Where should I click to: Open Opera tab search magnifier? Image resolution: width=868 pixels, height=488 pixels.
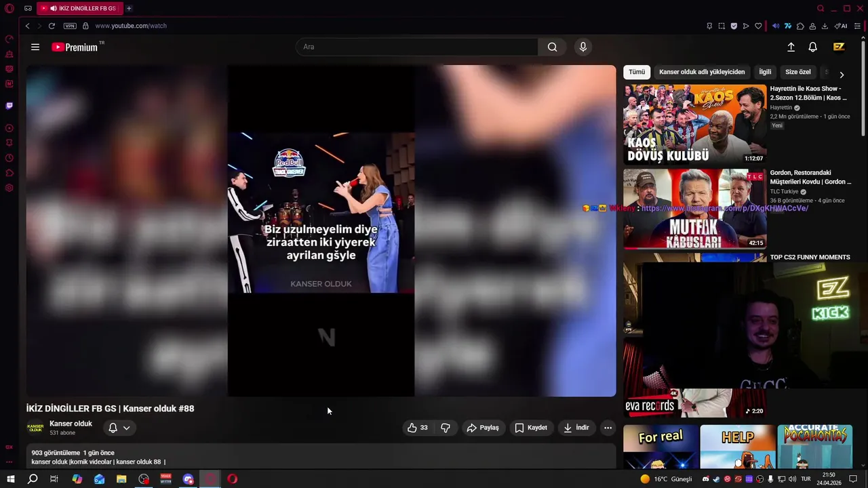[x=821, y=8]
